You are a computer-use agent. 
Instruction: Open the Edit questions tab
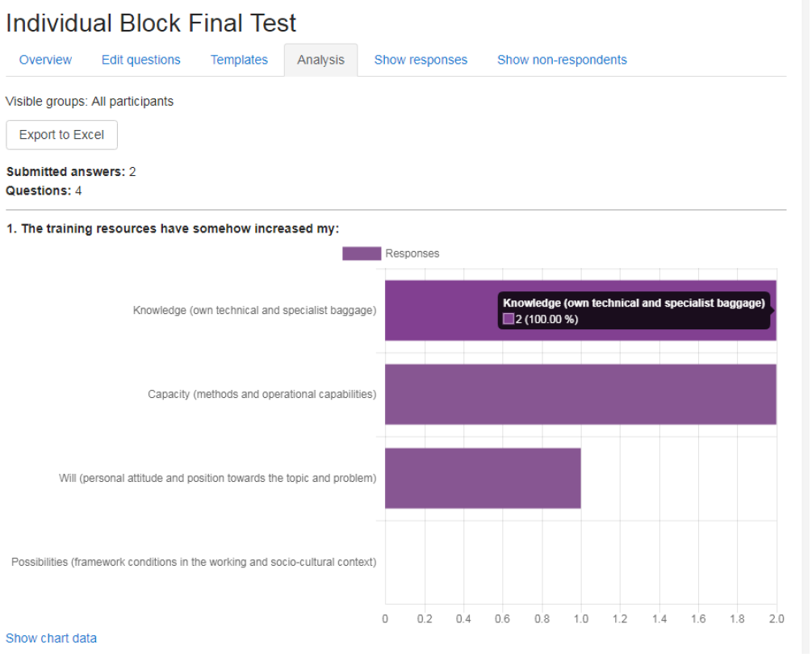(140, 59)
